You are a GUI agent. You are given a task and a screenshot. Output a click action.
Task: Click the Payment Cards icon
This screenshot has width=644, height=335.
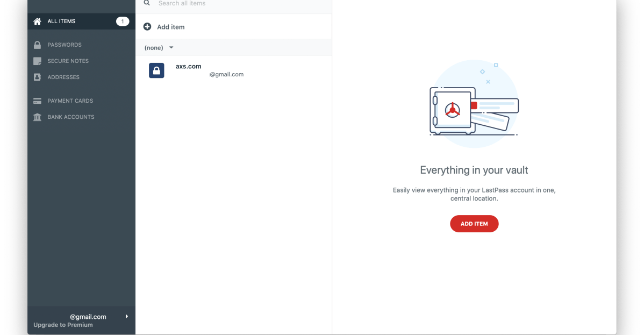[x=37, y=101]
